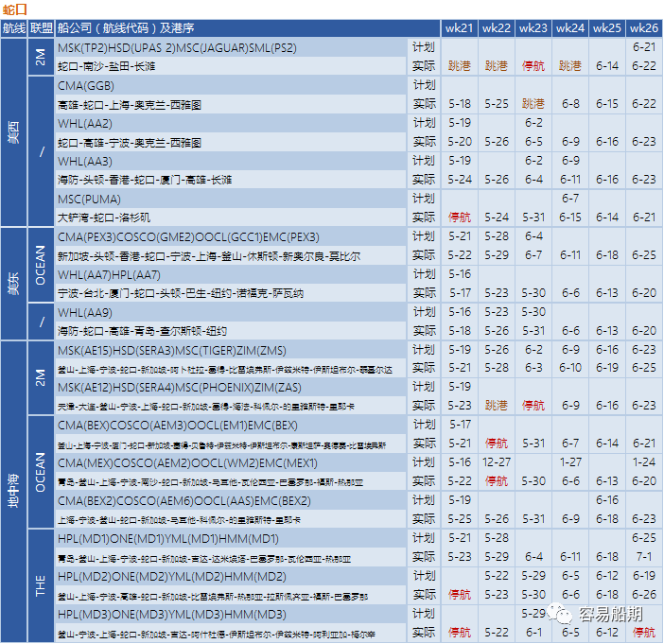Click the OCEAN alliance cell in 地中海 section
The width and height of the screenshot is (664, 644).
coord(41,472)
